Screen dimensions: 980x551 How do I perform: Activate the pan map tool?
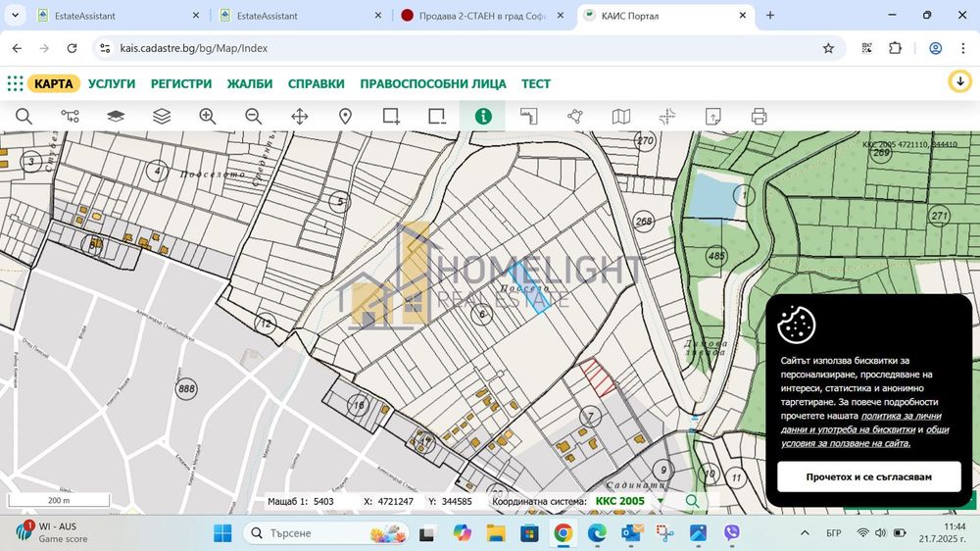tap(300, 116)
